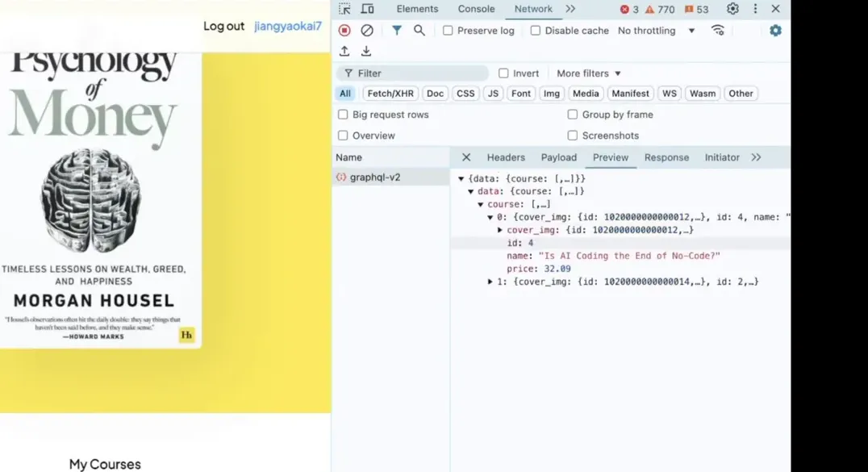The image size is (868, 472).
Task: Focus the network Filter text field
Action: tap(412, 73)
